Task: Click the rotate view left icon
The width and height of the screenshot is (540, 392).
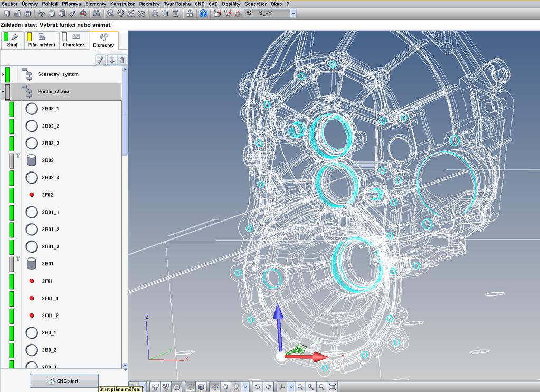Action: 257,387
